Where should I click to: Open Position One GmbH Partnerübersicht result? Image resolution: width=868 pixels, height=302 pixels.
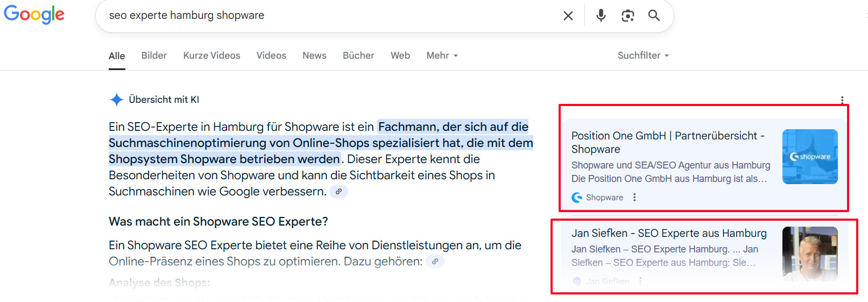pyautogui.click(x=667, y=142)
